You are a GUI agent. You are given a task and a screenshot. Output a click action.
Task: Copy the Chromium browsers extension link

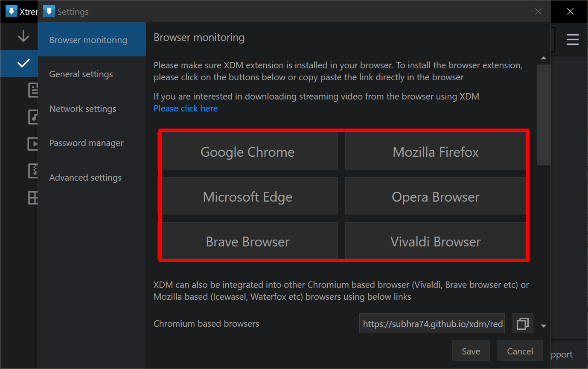click(x=522, y=323)
